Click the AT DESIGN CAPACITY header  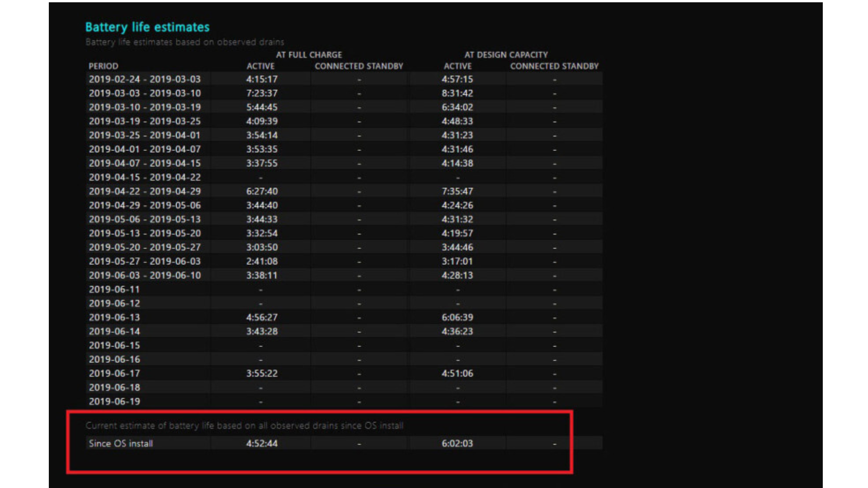coord(506,55)
